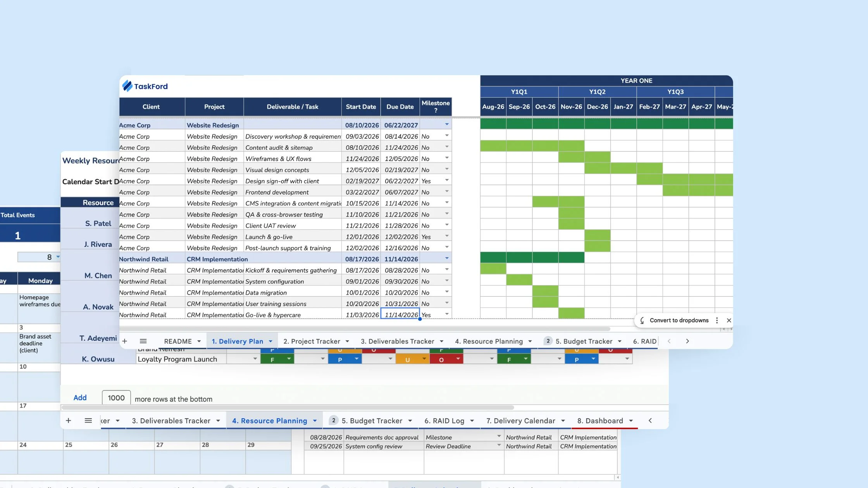The width and height of the screenshot is (868, 488).
Task: Select the red O chip for Loyalty Program Launch
Action: click(446, 359)
